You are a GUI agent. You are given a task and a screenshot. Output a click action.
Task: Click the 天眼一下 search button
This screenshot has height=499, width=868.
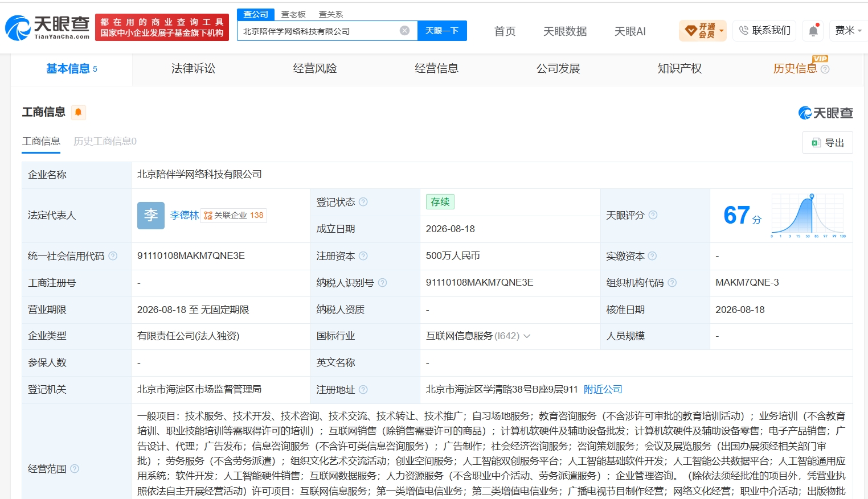(x=442, y=31)
